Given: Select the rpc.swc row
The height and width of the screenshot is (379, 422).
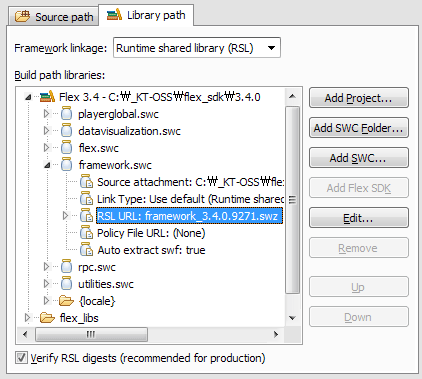Looking at the screenshot, I should pyautogui.click(x=97, y=267).
